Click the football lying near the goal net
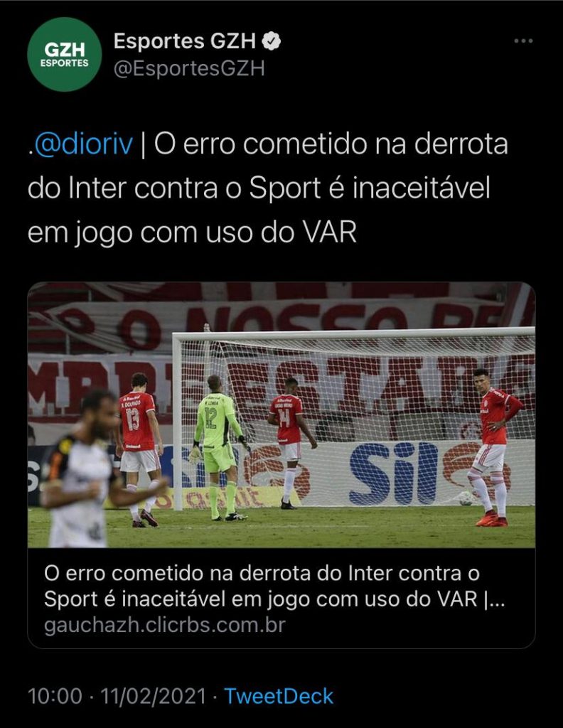Viewport: 563px width, 728px height. 465,498
